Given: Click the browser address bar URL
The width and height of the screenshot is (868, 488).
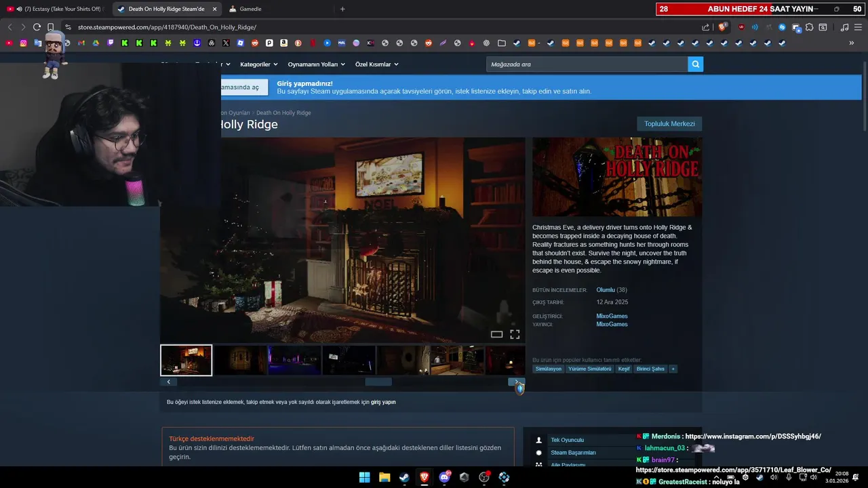Looking at the screenshot, I should (x=167, y=27).
